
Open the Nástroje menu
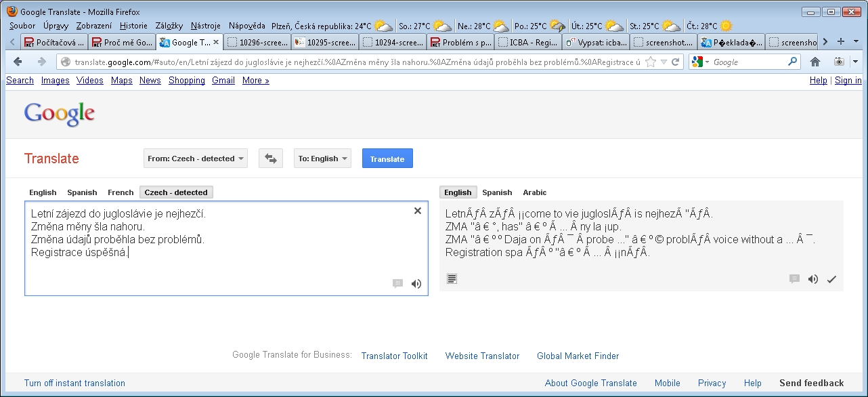[206, 26]
